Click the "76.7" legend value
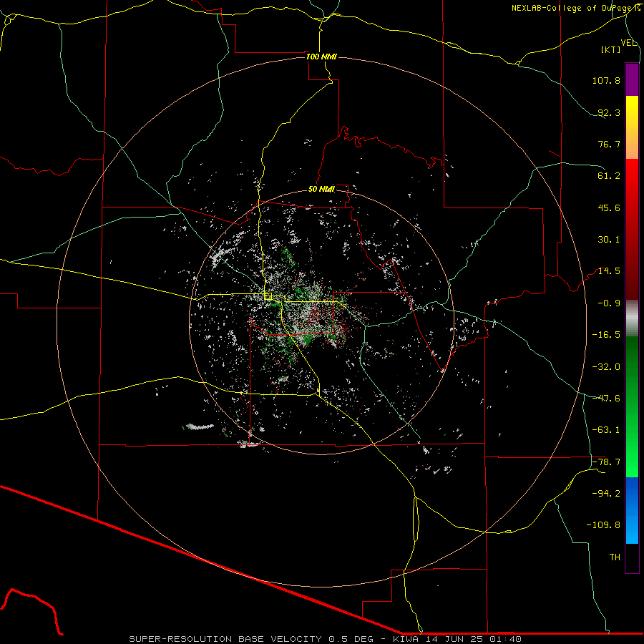 609,144
